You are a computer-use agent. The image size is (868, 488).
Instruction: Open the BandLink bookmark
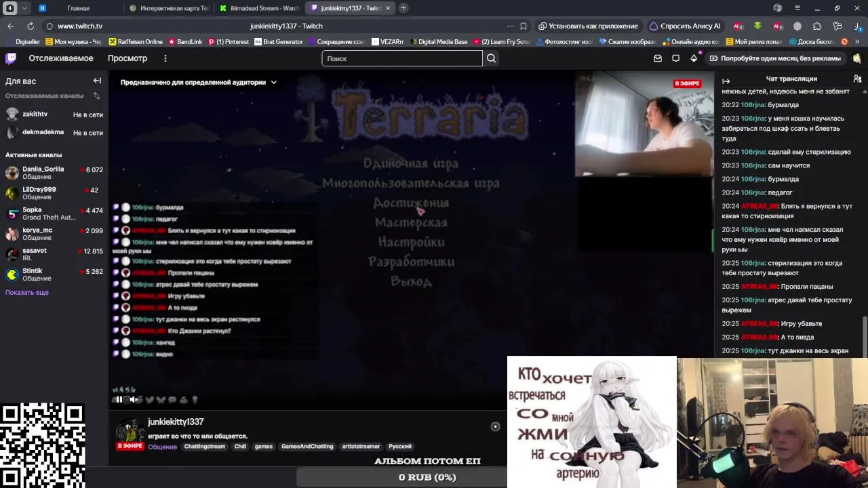coord(185,41)
